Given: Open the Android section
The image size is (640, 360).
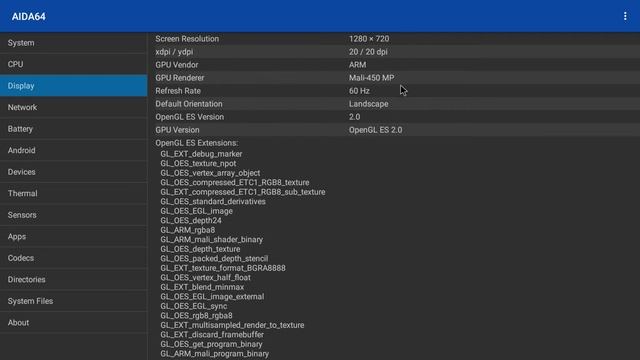Looking at the screenshot, I should click(x=73, y=151).
